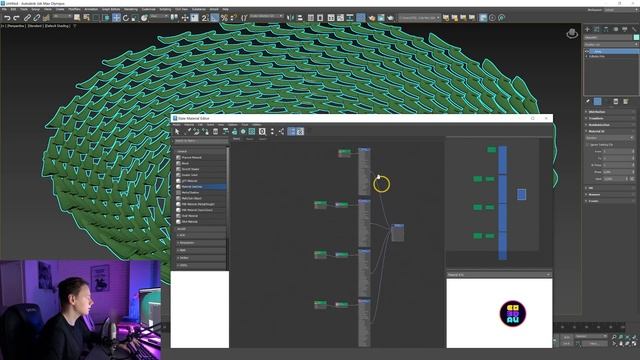Viewport: 640px width, 360px height.
Task: Open the Modifier List dropdown
Action: (611, 44)
